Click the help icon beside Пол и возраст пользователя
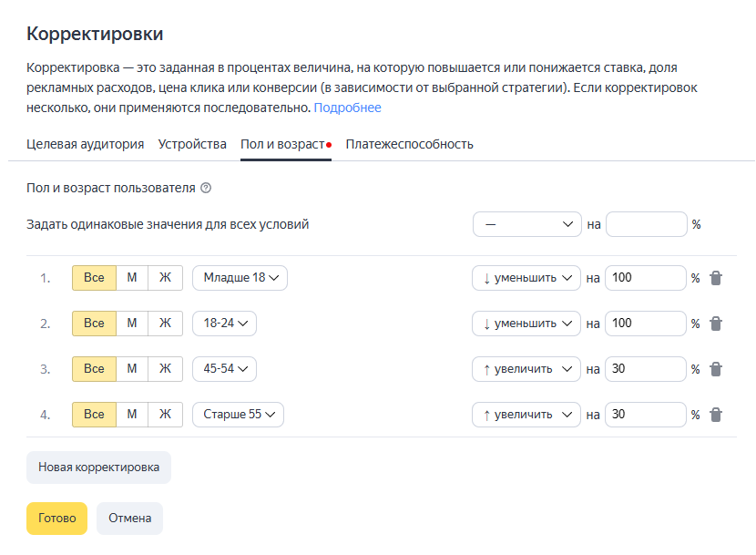The image size is (756, 555). tap(206, 189)
